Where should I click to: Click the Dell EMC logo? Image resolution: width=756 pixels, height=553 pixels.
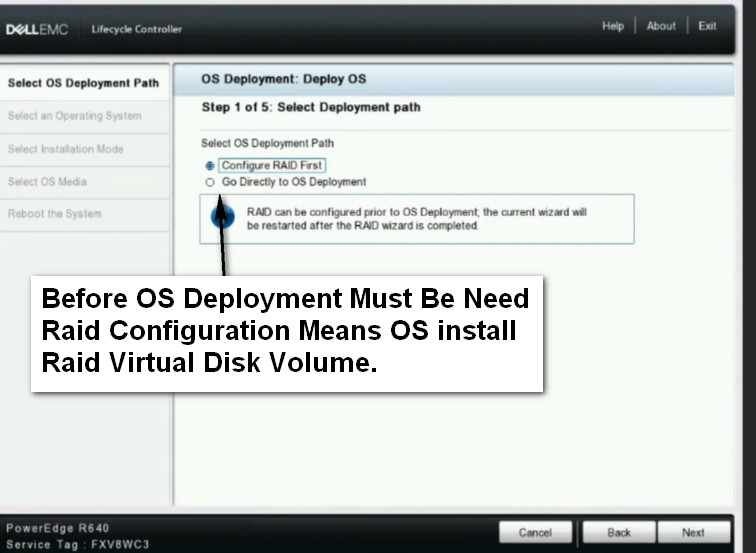[37, 29]
